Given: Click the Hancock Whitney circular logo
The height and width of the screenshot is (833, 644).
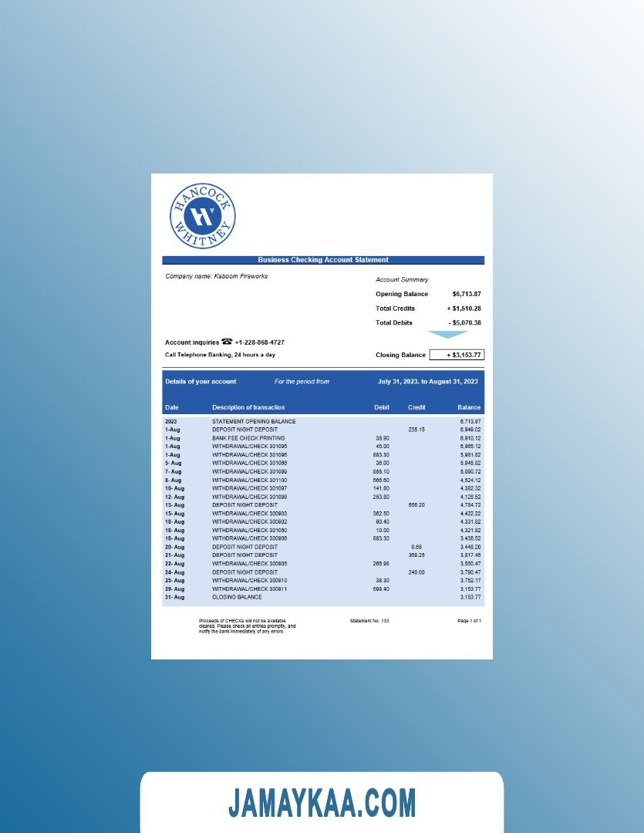Looking at the screenshot, I should [202, 215].
